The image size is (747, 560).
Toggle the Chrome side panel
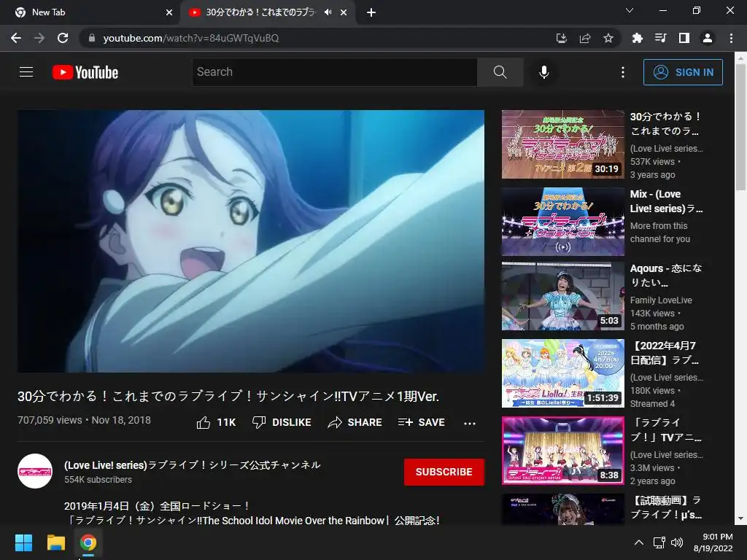point(684,38)
